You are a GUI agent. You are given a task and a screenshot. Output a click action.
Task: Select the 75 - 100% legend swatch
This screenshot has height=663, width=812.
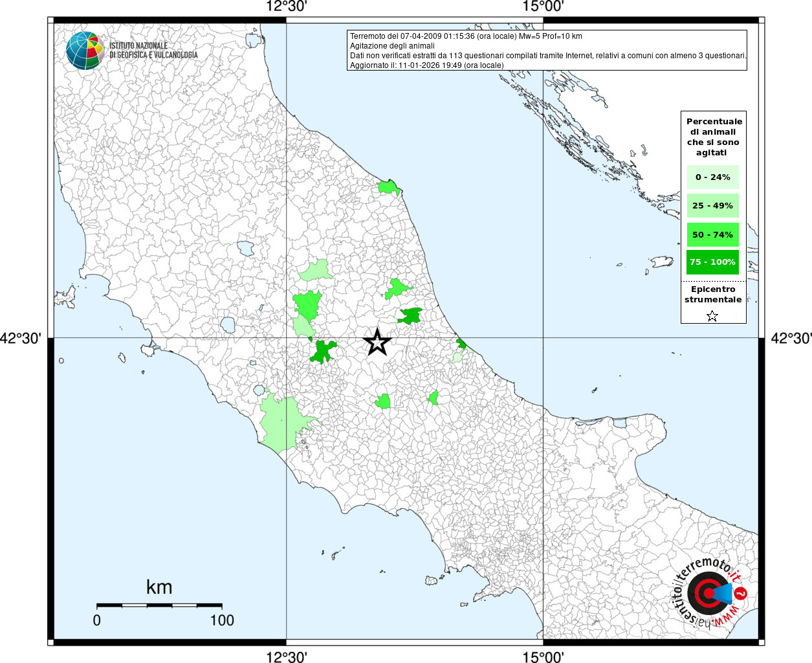712,262
